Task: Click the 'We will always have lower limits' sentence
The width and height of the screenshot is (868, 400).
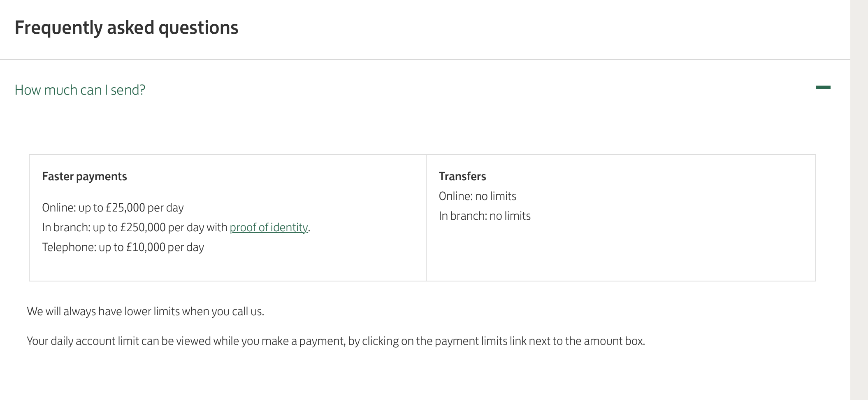Action: click(145, 311)
